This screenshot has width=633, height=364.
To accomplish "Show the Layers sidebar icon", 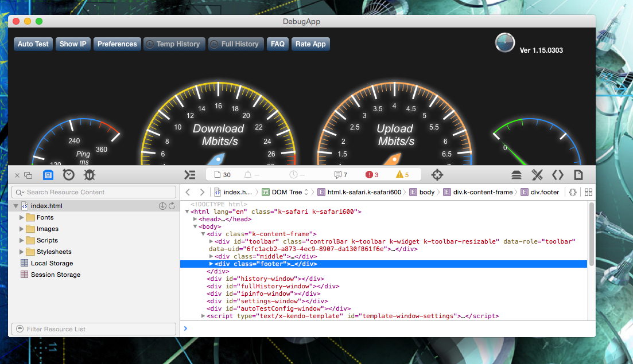I will click(517, 175).
